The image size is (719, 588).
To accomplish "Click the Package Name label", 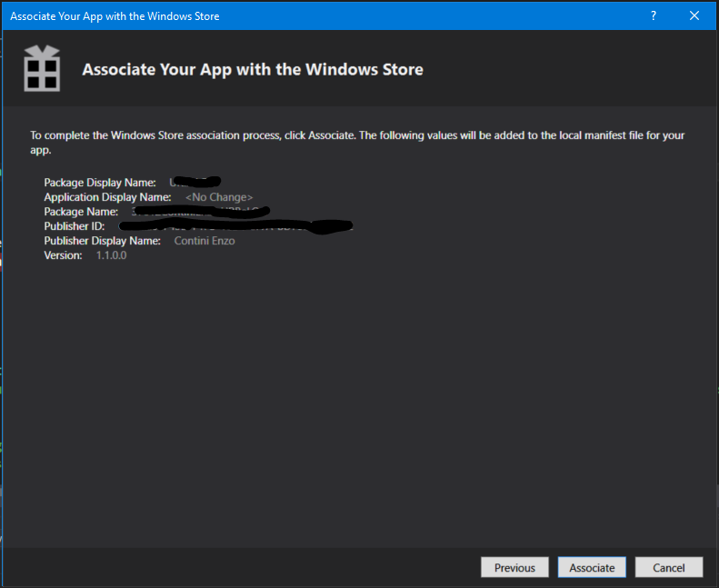I will point(81,212).
